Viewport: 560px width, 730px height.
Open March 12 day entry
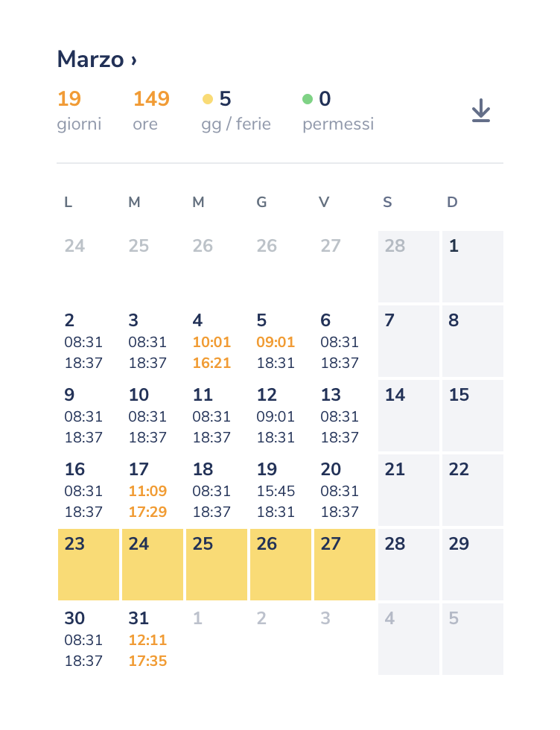(280, 415)
